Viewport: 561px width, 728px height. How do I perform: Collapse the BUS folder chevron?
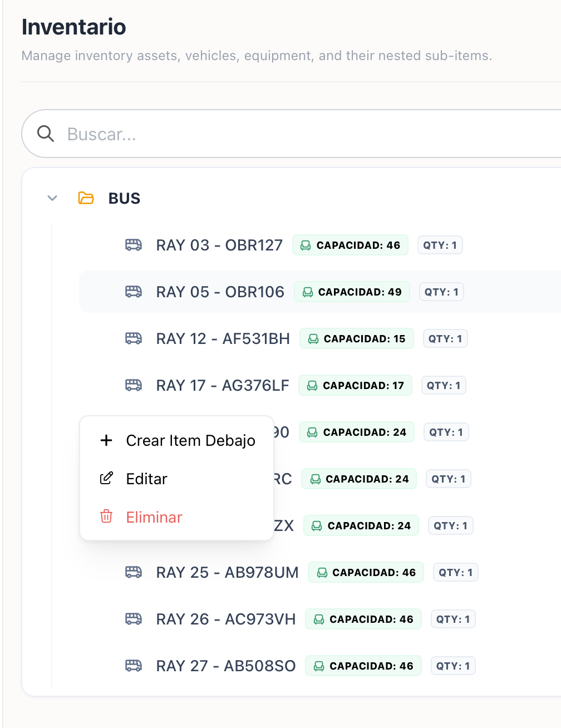pos(52,198)
